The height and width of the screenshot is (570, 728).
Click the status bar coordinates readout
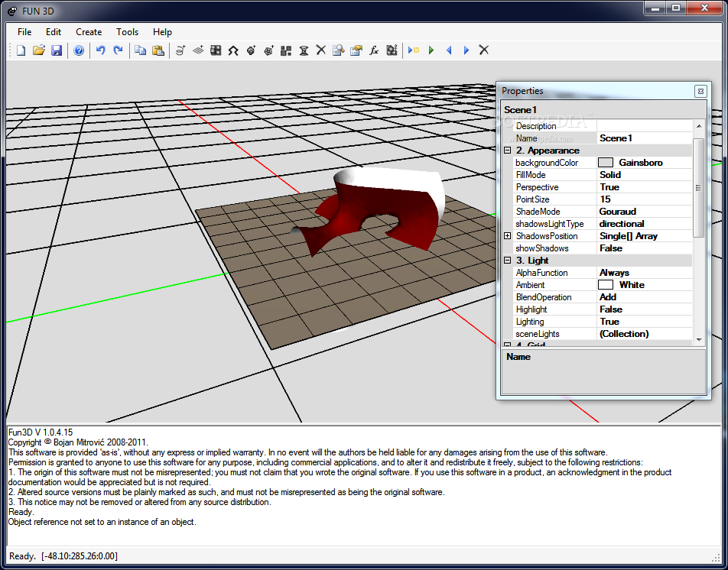click(x=80, y=555)
